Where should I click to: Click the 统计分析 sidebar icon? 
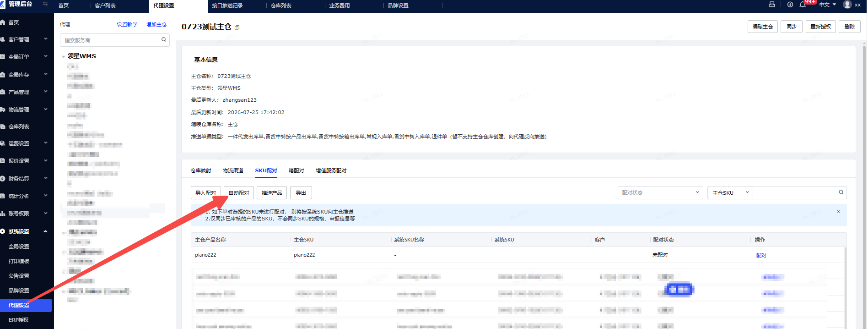tap(3, 196)
